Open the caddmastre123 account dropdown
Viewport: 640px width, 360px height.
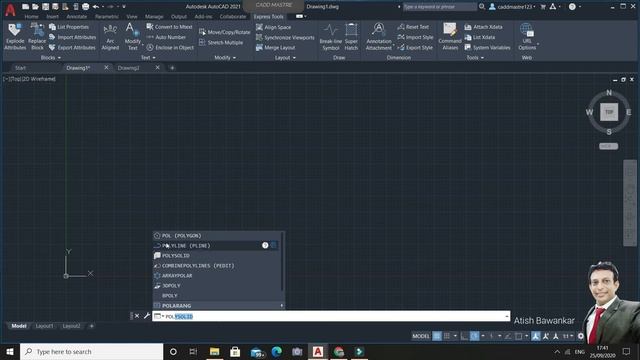pos(513,7)
